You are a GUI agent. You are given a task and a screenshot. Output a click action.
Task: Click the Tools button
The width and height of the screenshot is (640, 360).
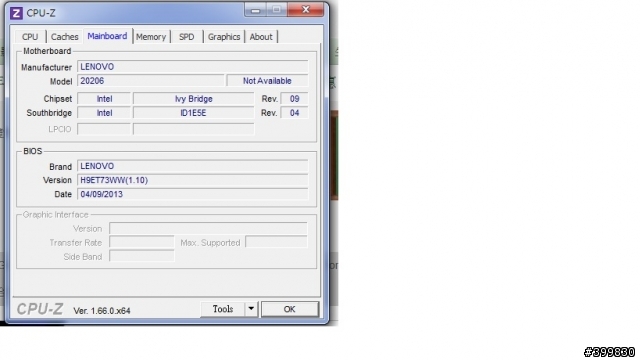tap(223, 309)
